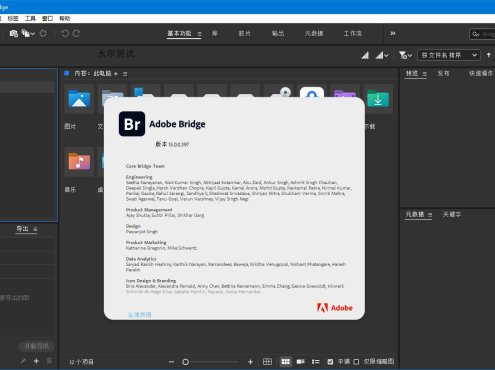
Task: Click the 法律声明 link in About dialog
Action: (x=139, y=315)
